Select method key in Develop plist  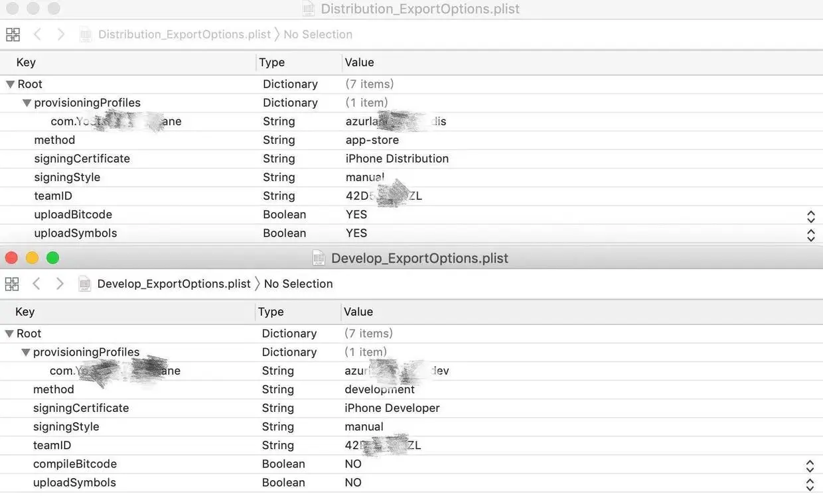(54, 389)
